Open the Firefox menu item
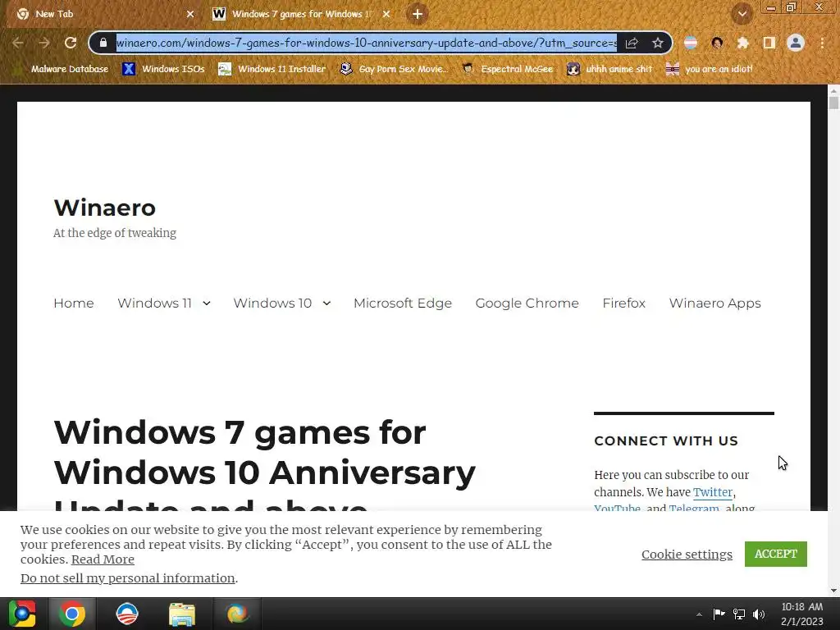The image size is (840, 630). pos(623,304)
